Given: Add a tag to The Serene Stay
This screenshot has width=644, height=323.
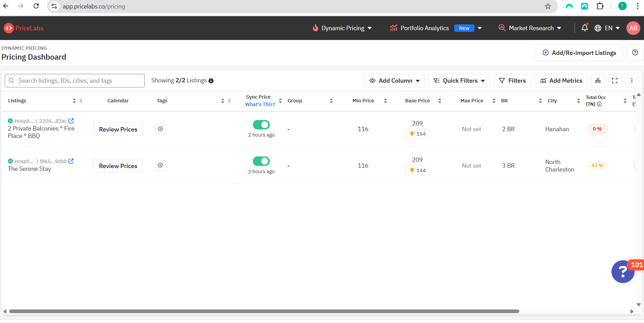Looking at the screenshot, I should click(x=160, y=165).
